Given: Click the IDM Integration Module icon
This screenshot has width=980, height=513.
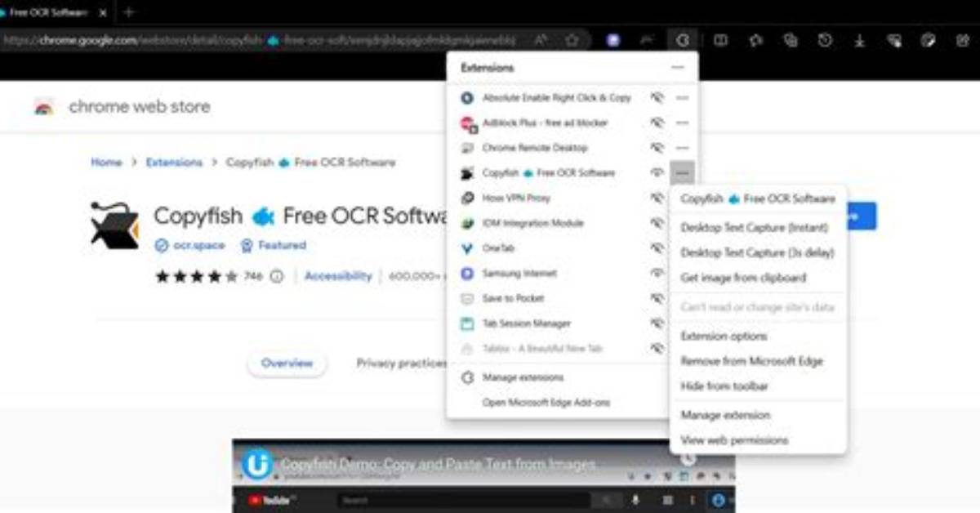Looking at the screenshot, I should [467, 224].
